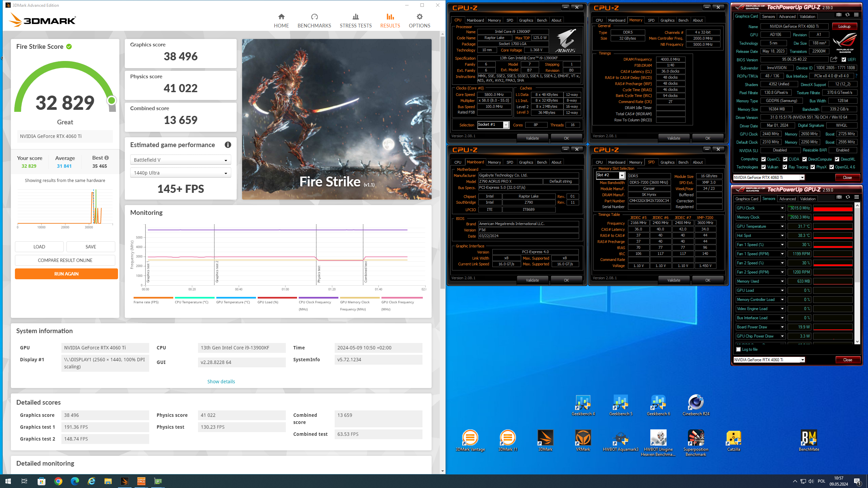
Task: Open Graphics tab in CPU-Z Memory window
Action: click(x=667, y=20)
